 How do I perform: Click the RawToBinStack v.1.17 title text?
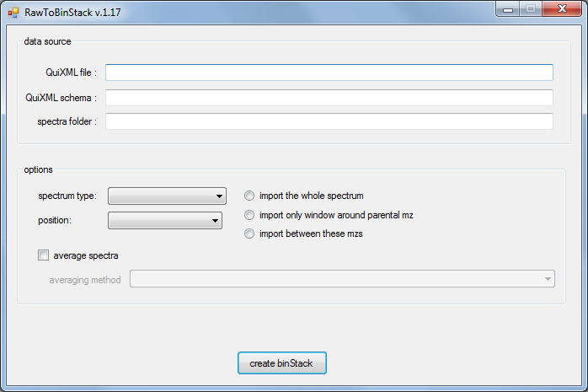[x=72, y=13]
